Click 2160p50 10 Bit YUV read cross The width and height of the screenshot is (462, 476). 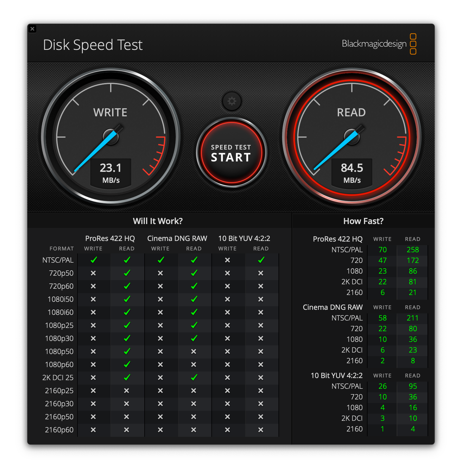[261, 417]
